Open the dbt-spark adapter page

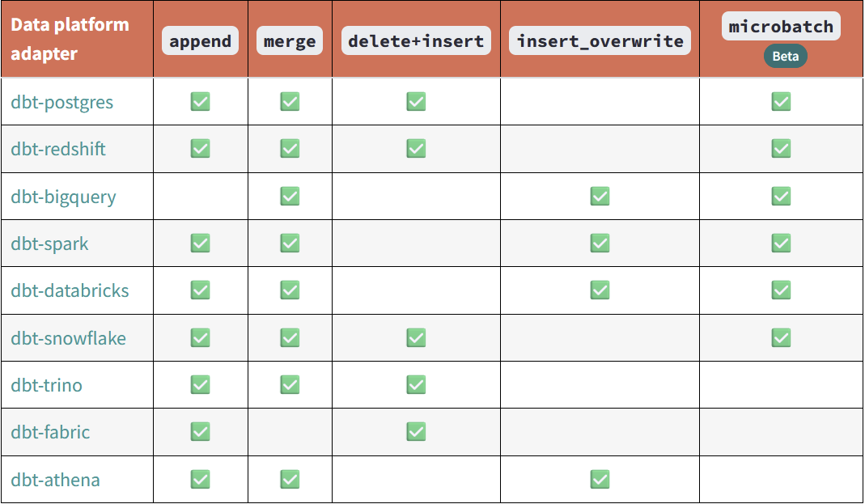click(x=49, y=244)
